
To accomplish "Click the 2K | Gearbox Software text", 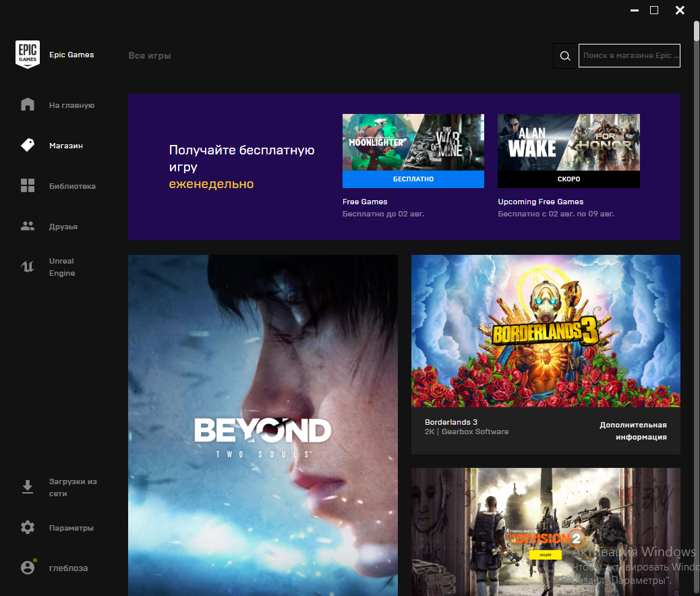I will [467, 431].
